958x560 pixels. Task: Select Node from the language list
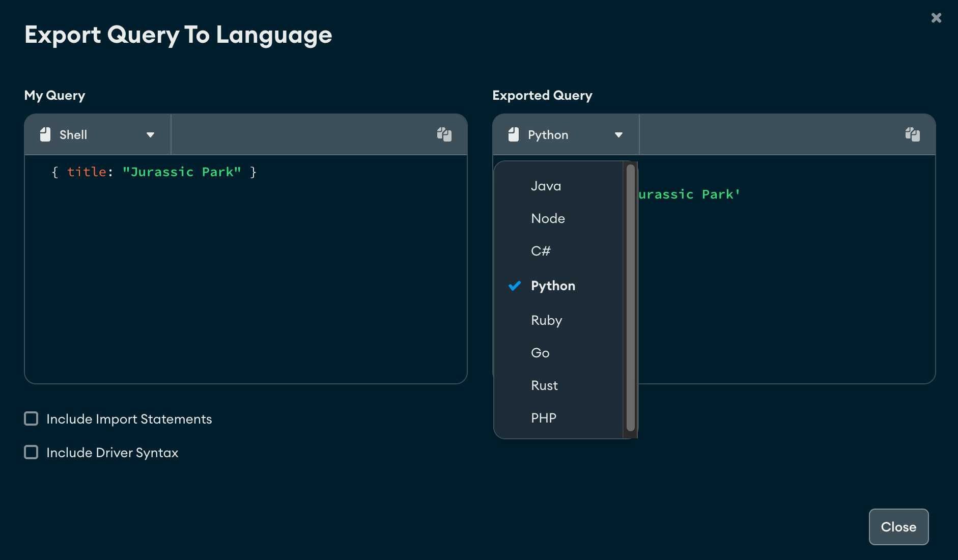click(548, 218)
